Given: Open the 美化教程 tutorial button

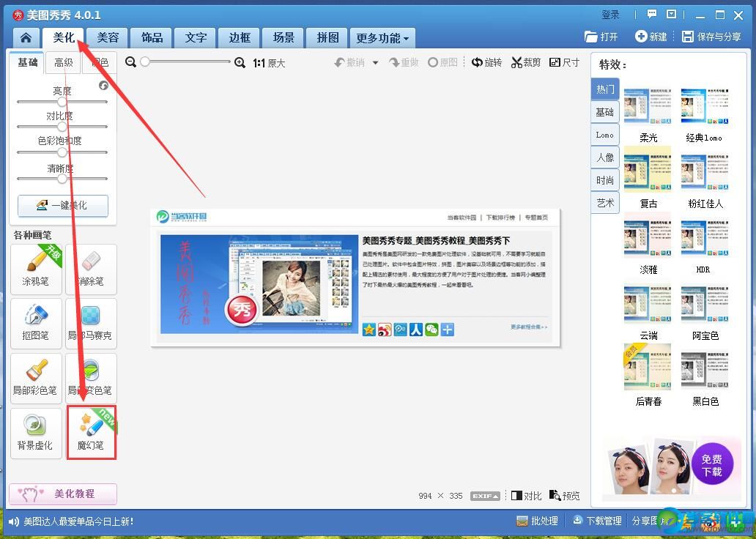Looking at the screenshot, I should 63,494.
